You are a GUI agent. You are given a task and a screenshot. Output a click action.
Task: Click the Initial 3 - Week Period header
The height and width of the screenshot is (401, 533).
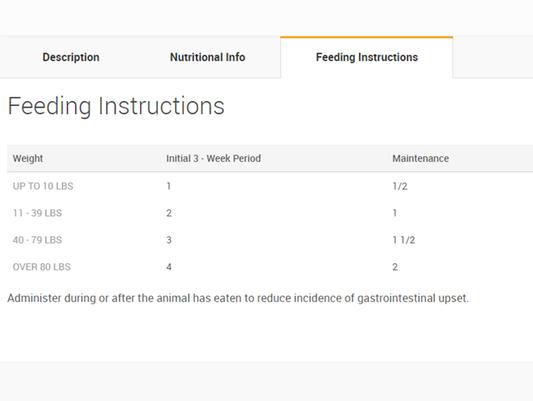[x=213, y=158]
